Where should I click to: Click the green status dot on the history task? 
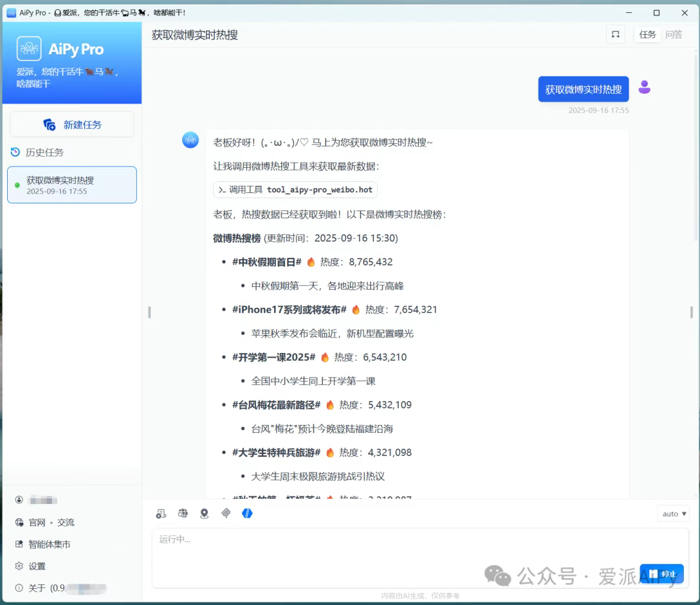[x=17, y=185]
